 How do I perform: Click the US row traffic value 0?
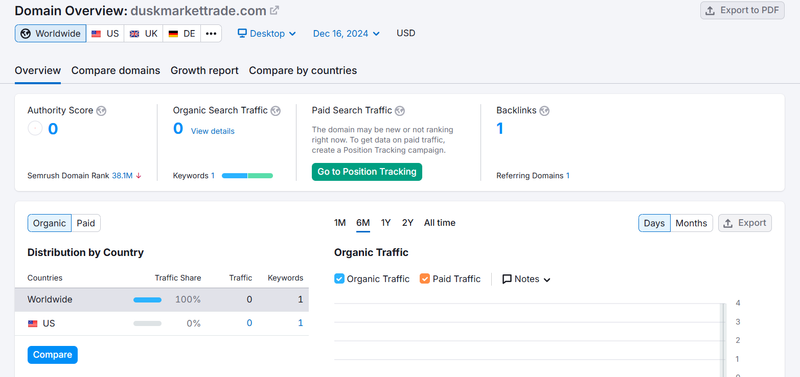(249, 323)
